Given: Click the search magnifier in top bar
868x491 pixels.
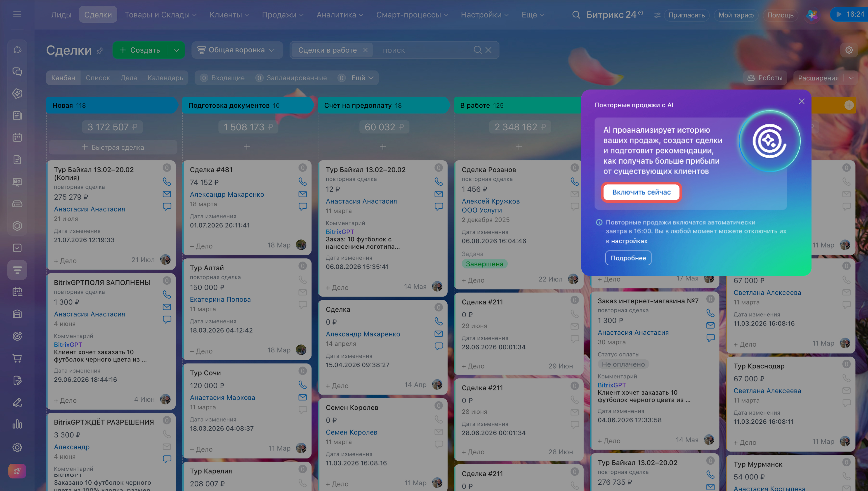Looking at the screenshot, I should (576, 15).
